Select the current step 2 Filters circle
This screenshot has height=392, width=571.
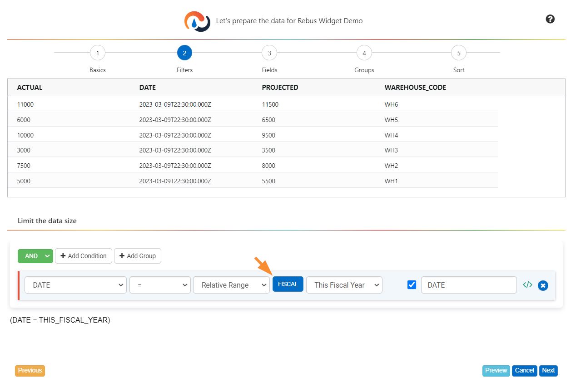point(184,53)
